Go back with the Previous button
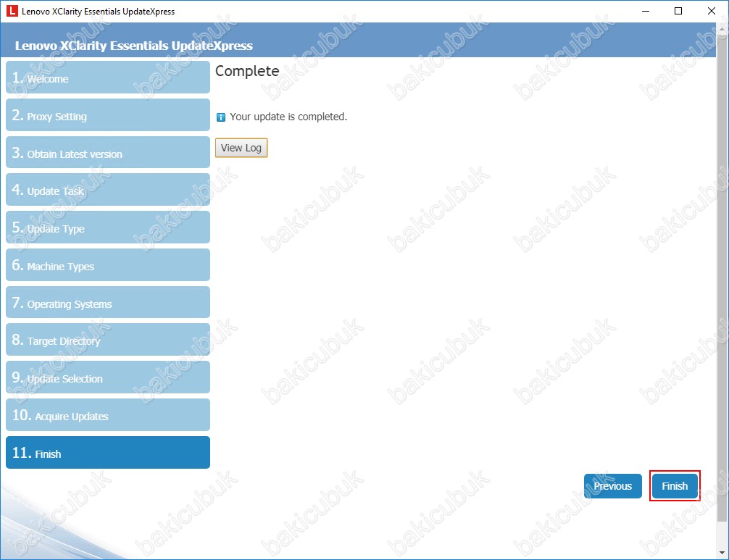 pyautogui.click(x=613, y=485)
